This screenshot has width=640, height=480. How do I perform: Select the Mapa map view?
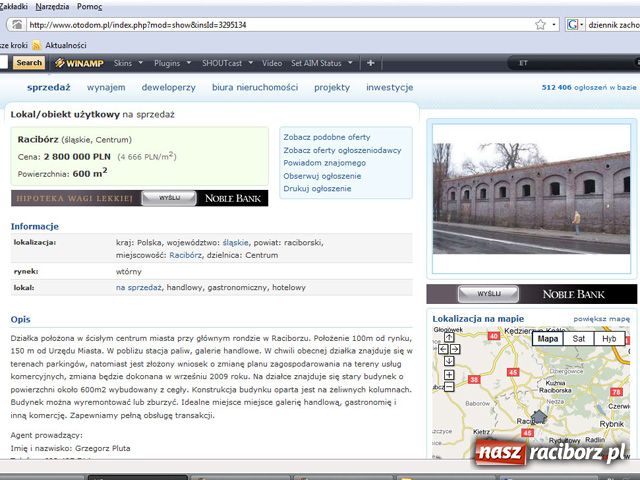coord(547,339)
